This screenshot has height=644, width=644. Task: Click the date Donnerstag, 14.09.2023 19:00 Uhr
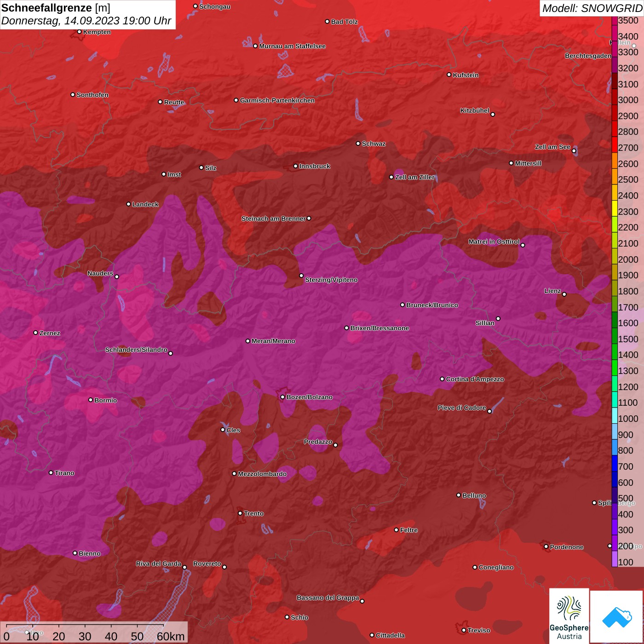pyautogui.click(x=86, y=21)
